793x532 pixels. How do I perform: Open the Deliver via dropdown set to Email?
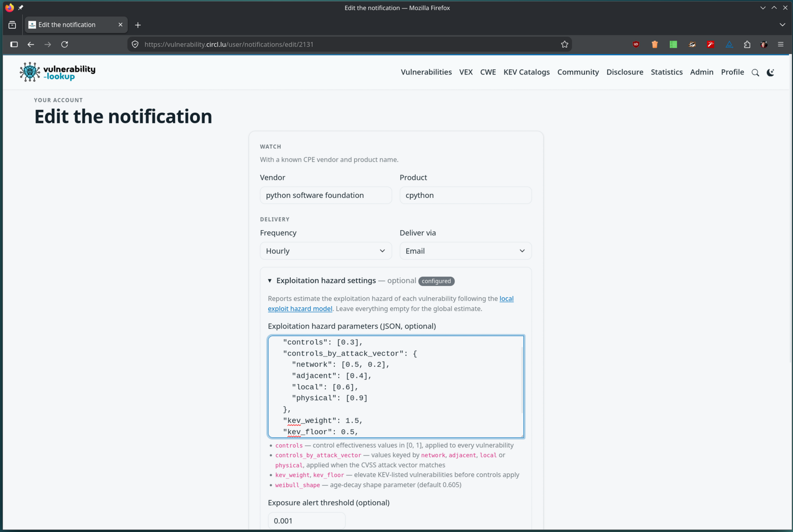click(x=466, y=251)
